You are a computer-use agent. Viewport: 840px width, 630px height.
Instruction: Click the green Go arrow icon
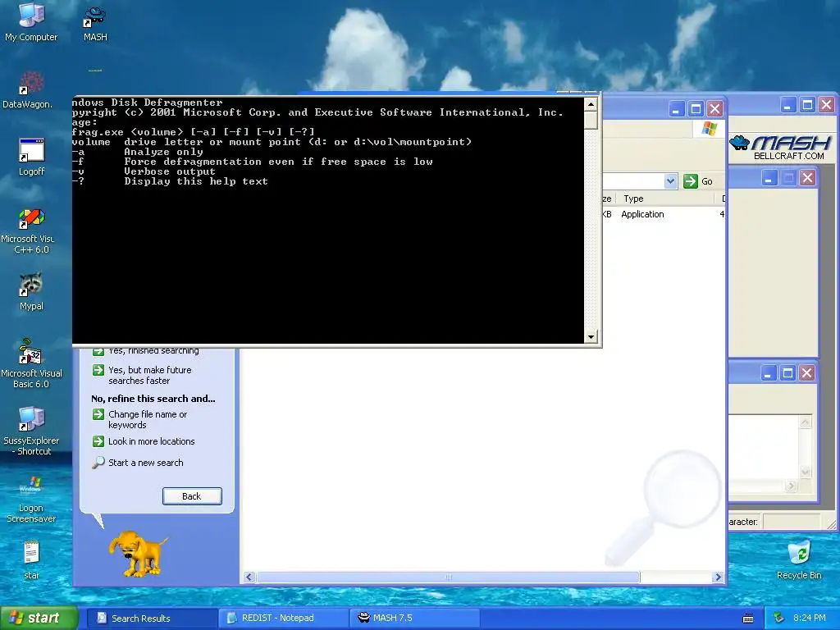point(691,181)
